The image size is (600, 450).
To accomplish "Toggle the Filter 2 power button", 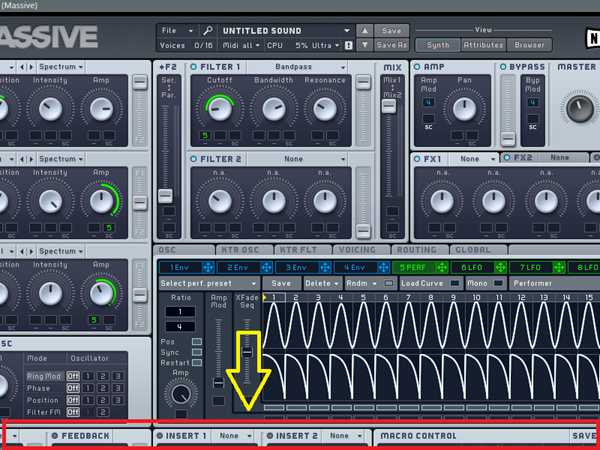I will click(193, 159).
